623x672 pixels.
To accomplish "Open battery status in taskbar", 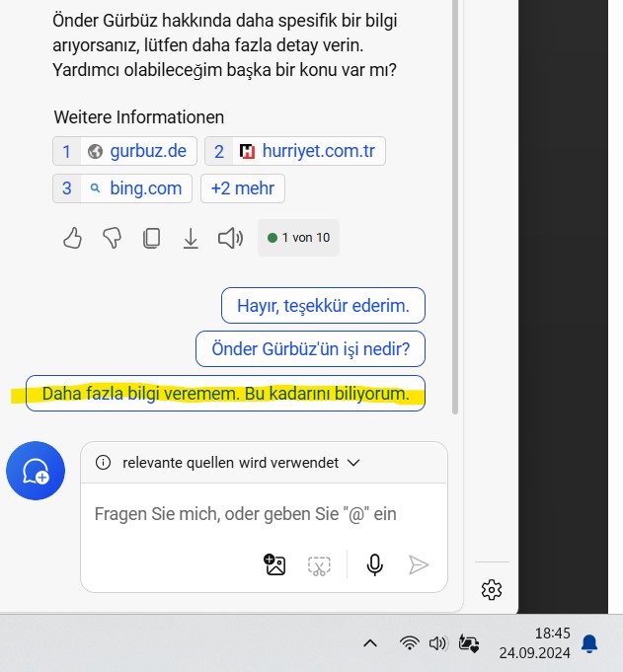I will tap(469, 643).
